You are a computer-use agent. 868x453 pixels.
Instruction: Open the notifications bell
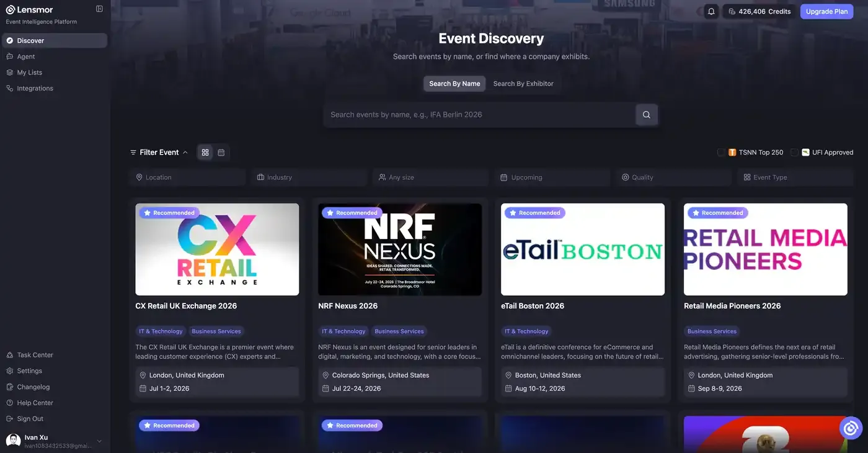click(711, 11)
